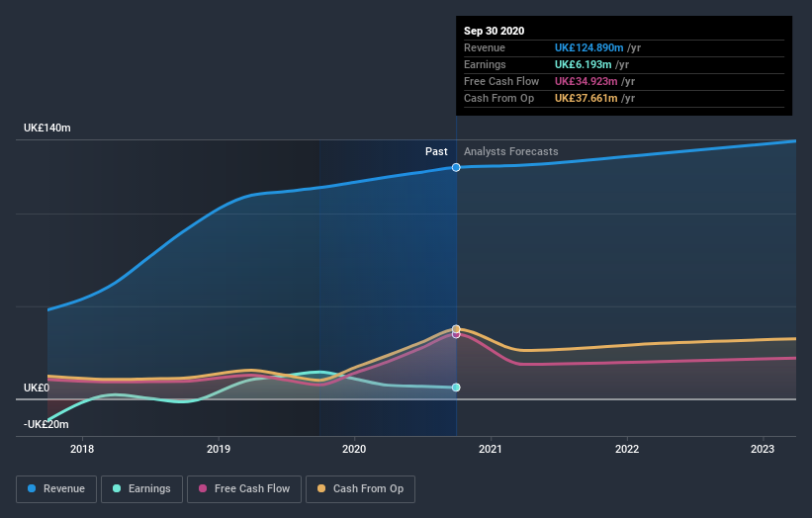The image size is (812, 518).
Task: Click the Revenue data point on blue line
Action: [456, 167]
